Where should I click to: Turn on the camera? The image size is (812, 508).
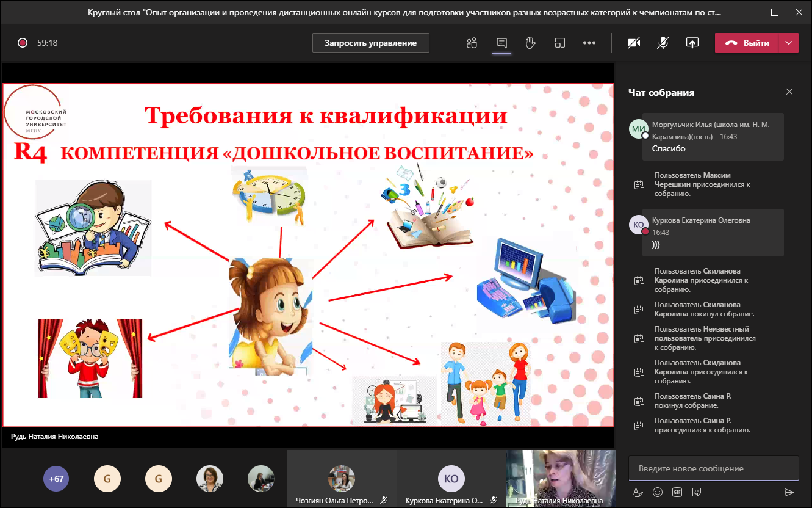pos(634,43)
